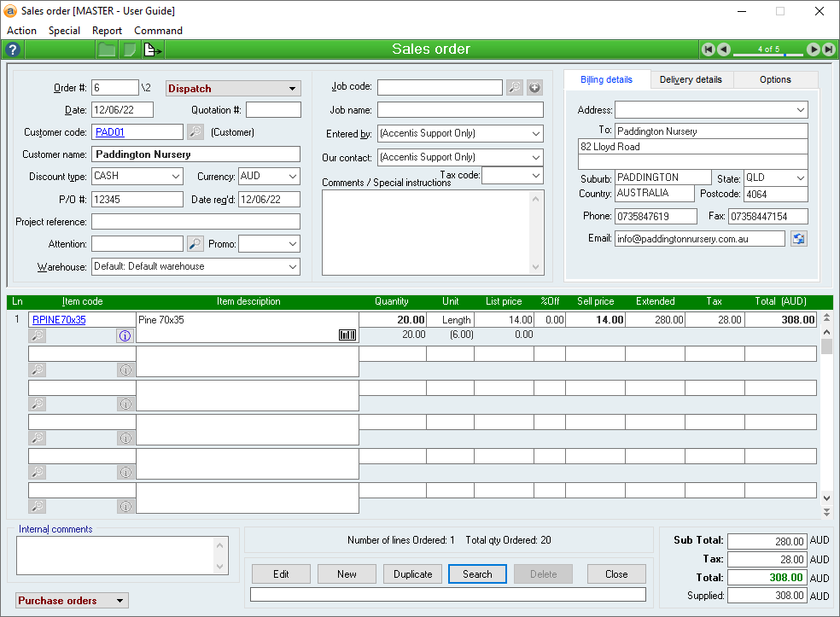Go to the next sales order record
840x617 pixels.
814,49
